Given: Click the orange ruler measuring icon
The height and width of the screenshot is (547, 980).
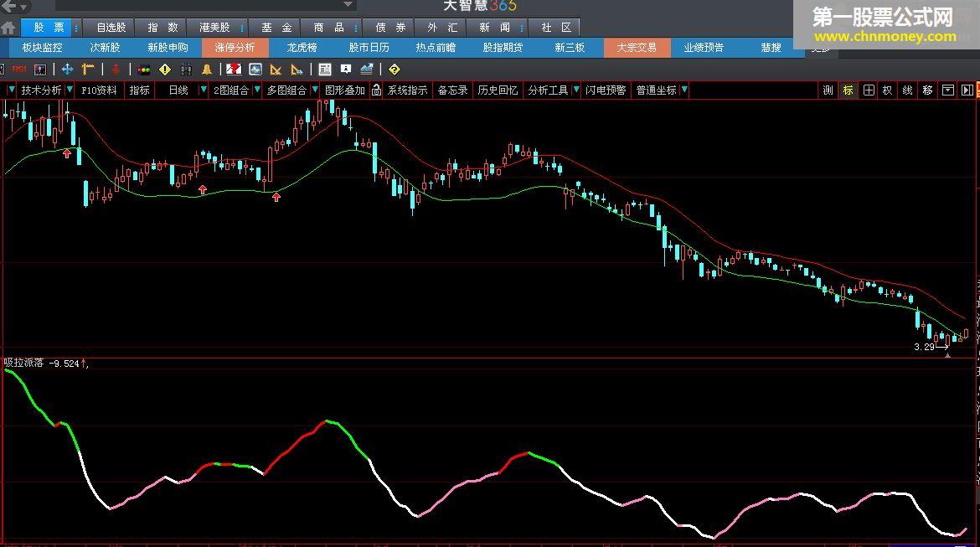Looking at the screenshot, I should coord(87,69).
